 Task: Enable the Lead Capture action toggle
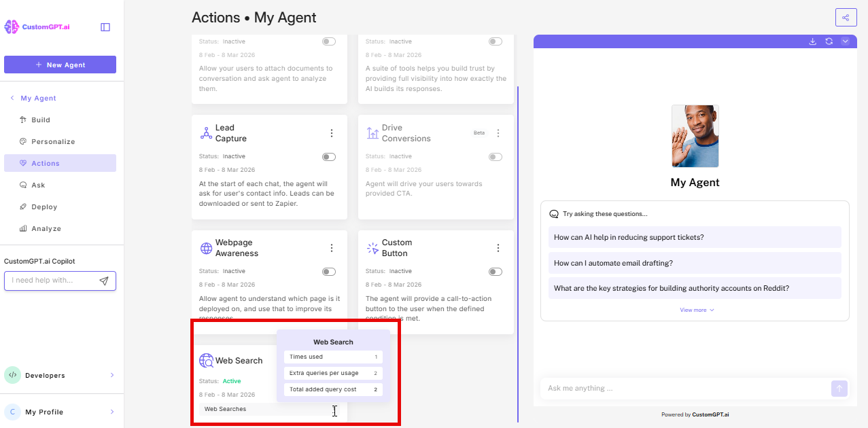click(x=328, y=156)
